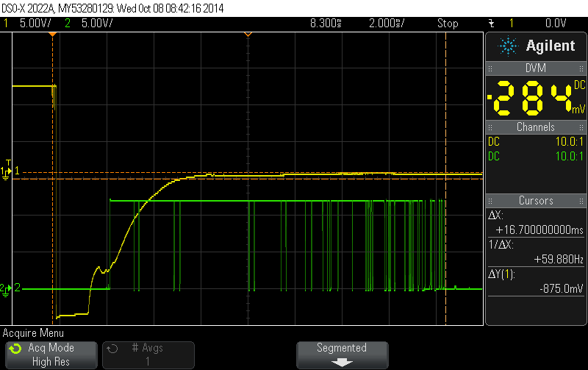This screenshot has width=588, height=370.
Task: Click channel 2 DC coupling label
Action: pyautogui.click(x=494, y=156)
